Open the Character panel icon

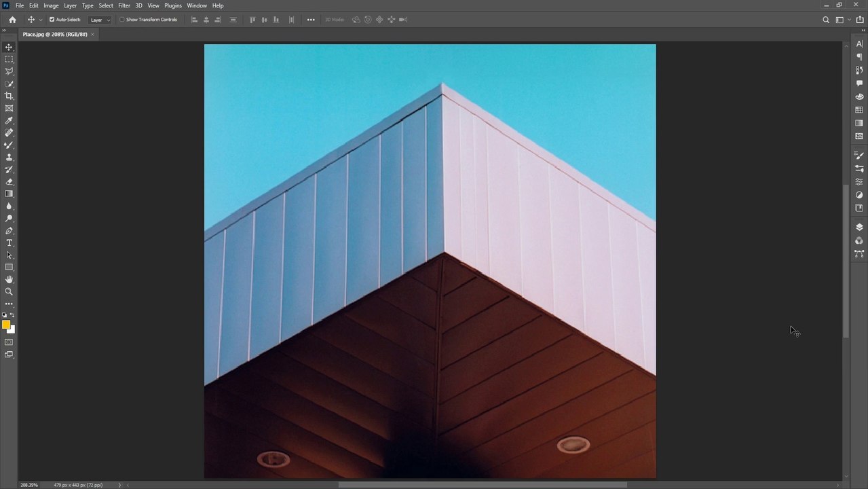(859, 44)
